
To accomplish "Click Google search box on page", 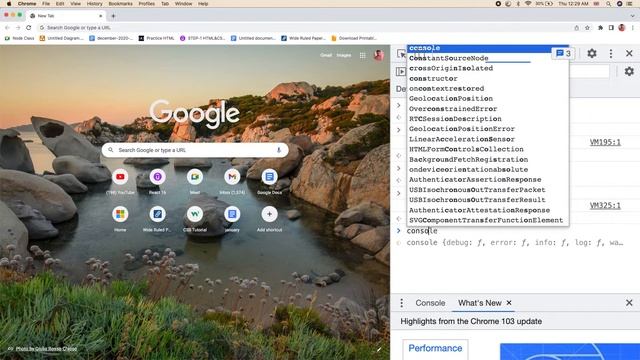I will point(195,150).
